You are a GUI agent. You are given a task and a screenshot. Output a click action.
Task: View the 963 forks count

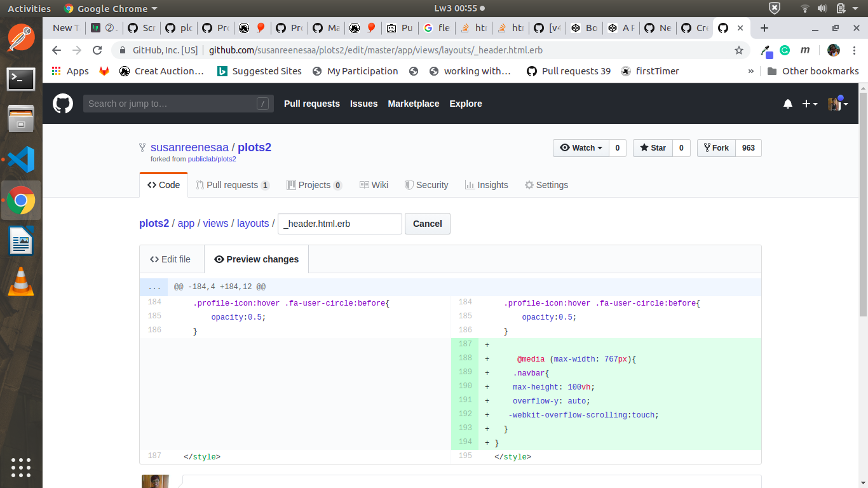[749, 148]
